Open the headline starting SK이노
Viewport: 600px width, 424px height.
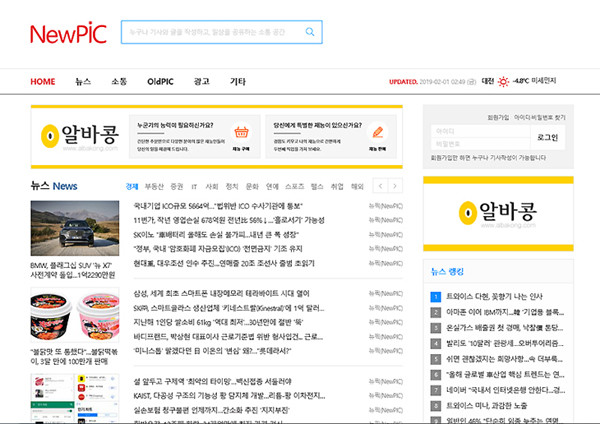click(x=216, y=235)
